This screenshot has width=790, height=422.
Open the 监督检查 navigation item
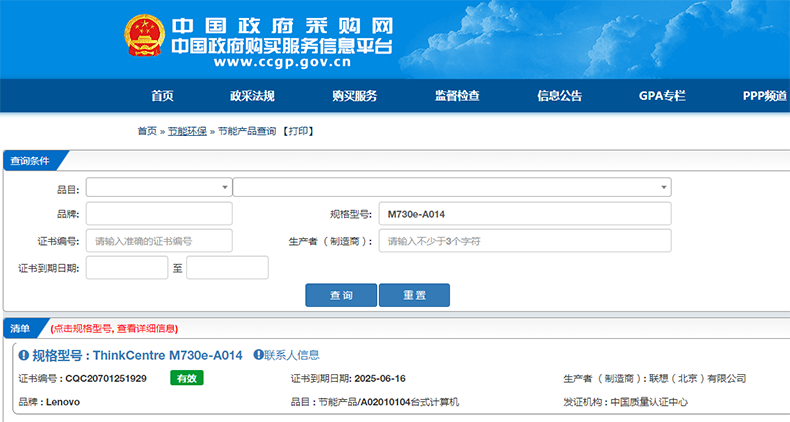[457, 96]
